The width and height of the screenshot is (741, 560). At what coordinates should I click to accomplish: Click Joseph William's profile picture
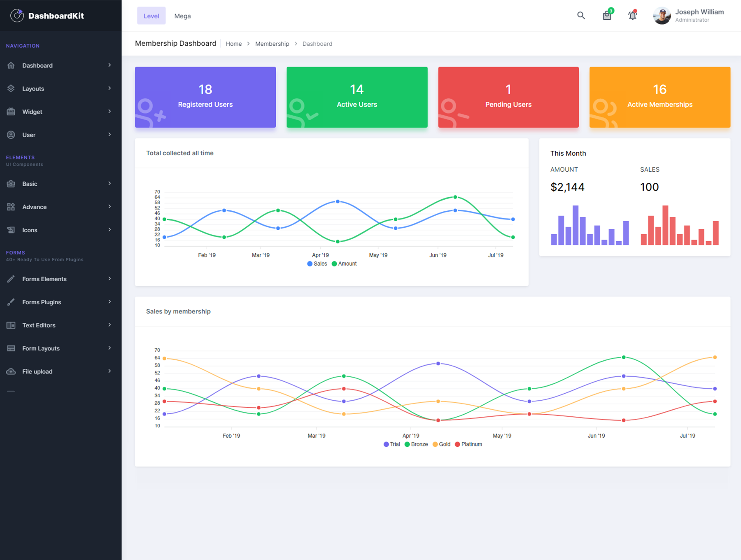tap(662, 15)
